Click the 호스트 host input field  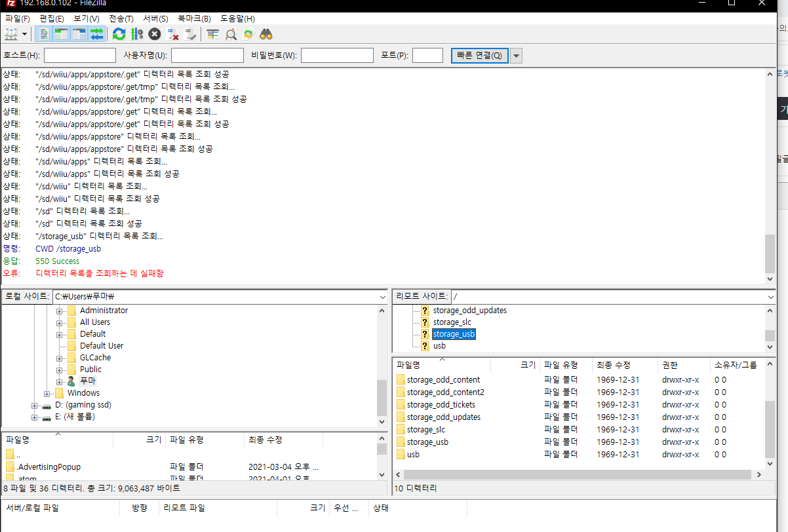pos(80,56)
